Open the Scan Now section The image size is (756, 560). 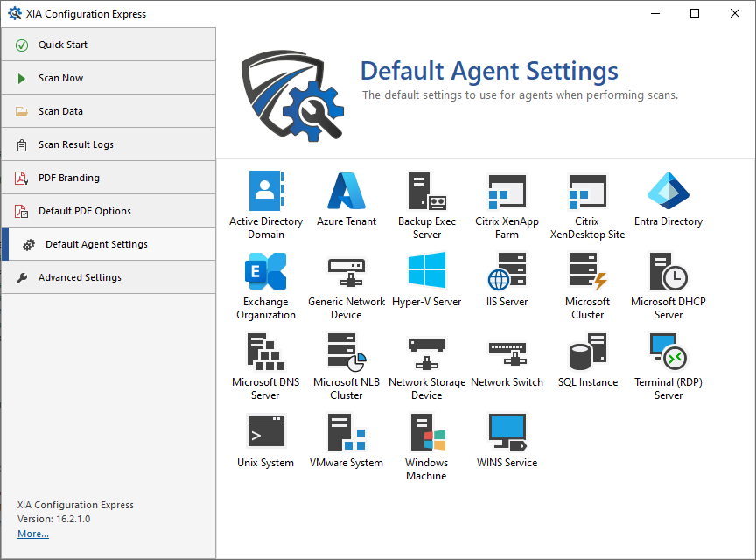(x=108, y=78)
